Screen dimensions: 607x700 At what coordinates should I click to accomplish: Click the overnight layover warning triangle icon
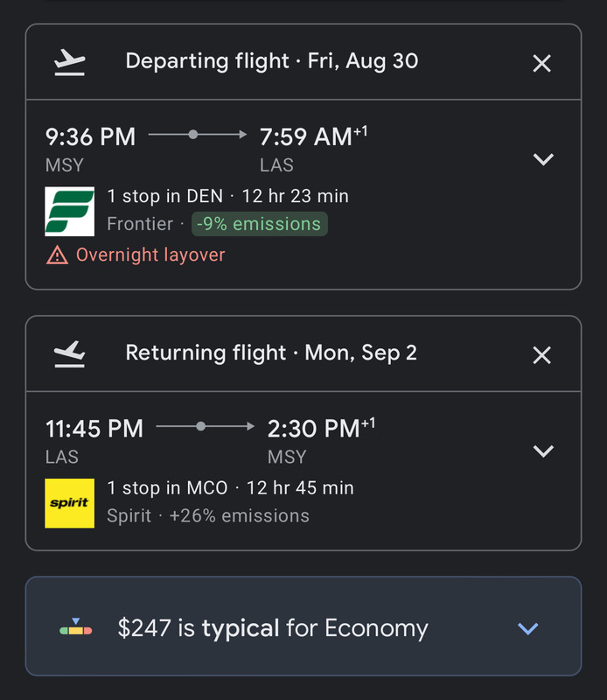(x=57, y=255)
